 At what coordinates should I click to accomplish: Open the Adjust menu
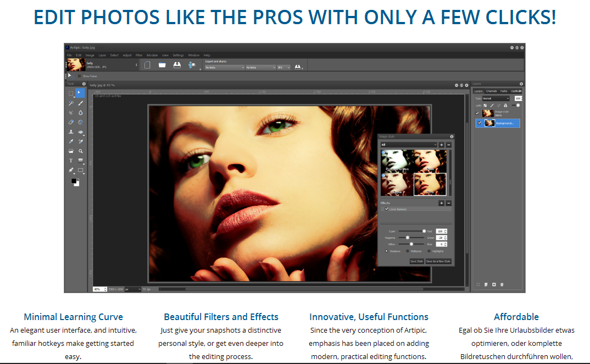click(x=127, y=55)
